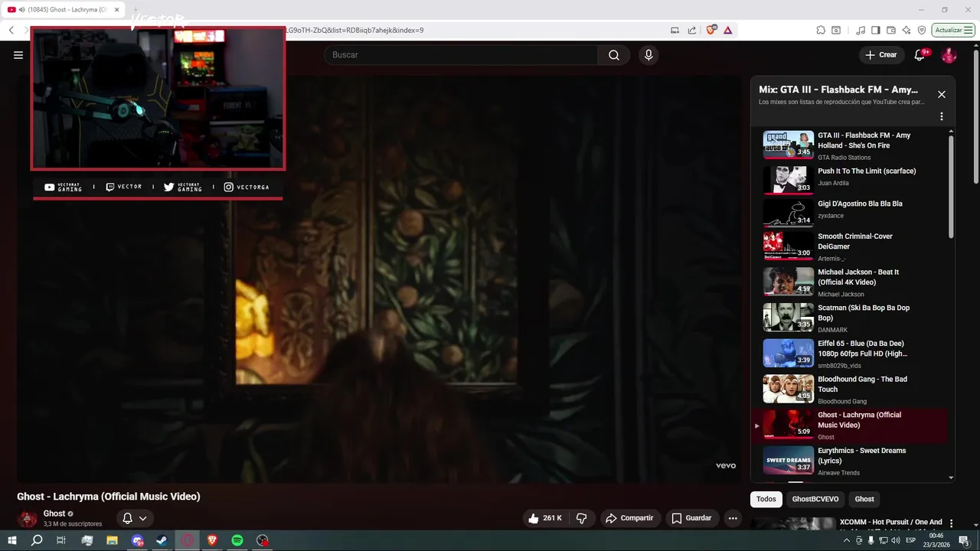Open File Explorer from the taskbar
Image resolution: width=980 pixels, height=551 pixels.
click(112, 540)
